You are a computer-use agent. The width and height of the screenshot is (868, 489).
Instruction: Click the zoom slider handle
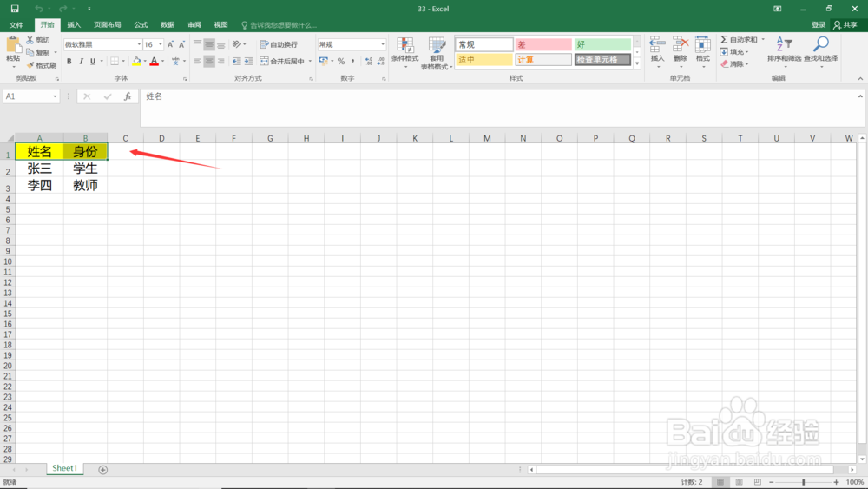tap(803, 482)
